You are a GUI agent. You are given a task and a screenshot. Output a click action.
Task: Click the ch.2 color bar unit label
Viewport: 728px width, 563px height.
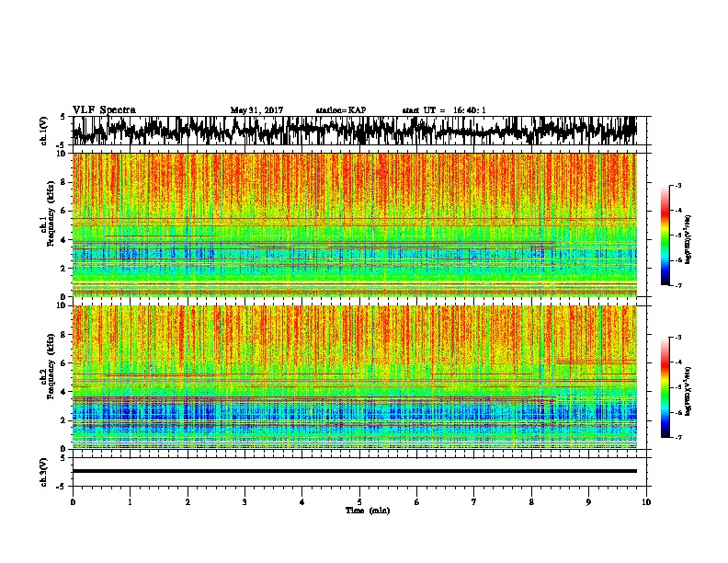(x=688, y=390)
